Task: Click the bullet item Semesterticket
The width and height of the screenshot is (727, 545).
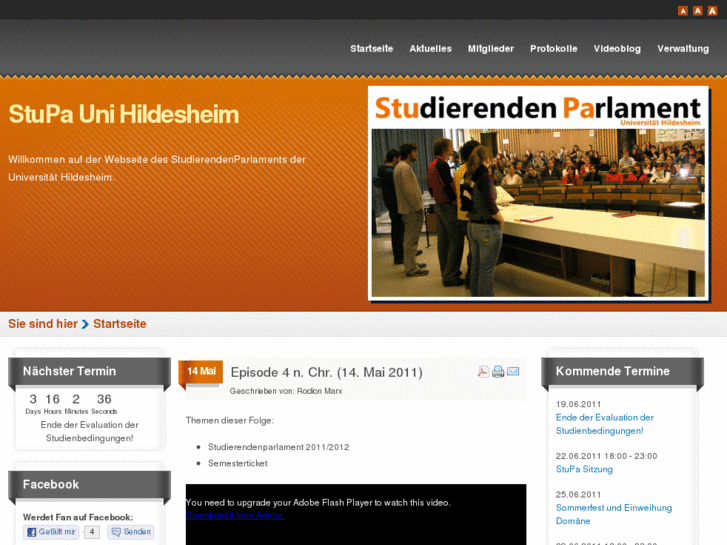Action: (x=238, y=463)
